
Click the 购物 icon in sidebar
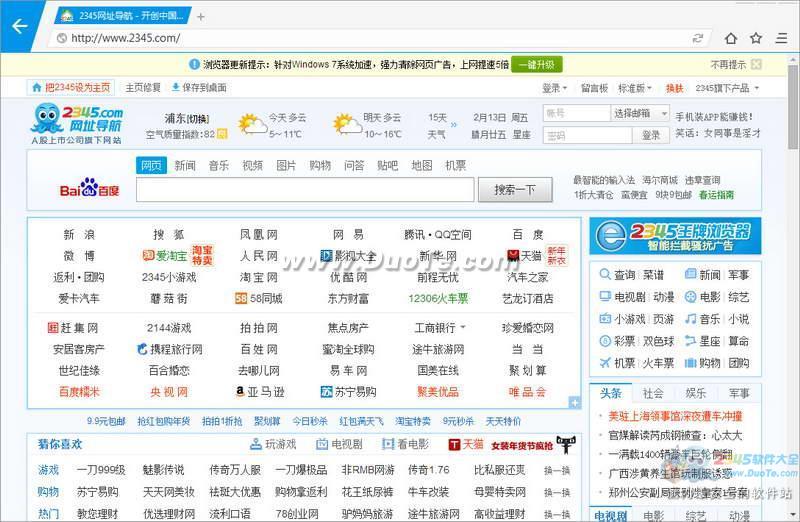tap(690, 363)
